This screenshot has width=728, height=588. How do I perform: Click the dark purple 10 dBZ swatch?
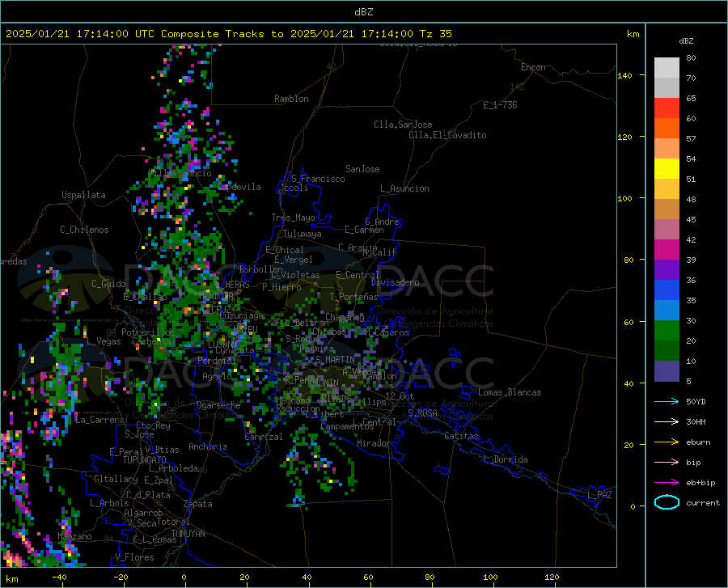[x=667, y=371]
